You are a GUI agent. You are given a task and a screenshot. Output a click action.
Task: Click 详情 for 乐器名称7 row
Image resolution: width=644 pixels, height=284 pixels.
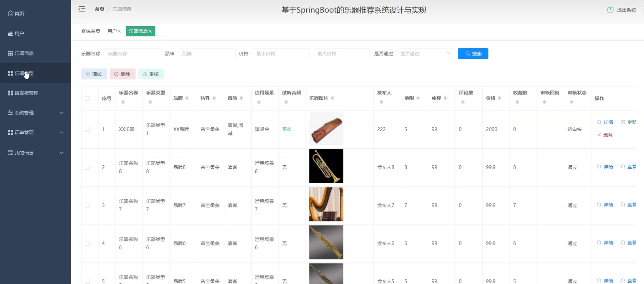coord(605,205)
